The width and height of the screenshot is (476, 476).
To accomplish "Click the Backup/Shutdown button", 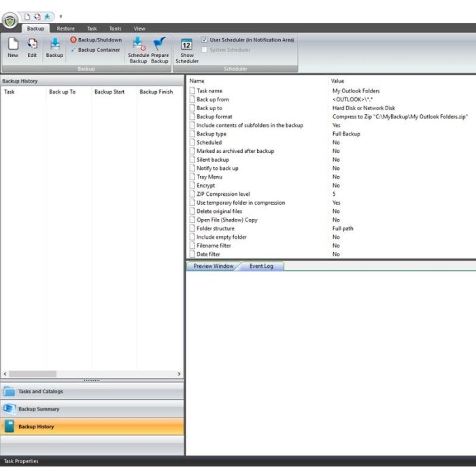I will [x=95, y=40].
